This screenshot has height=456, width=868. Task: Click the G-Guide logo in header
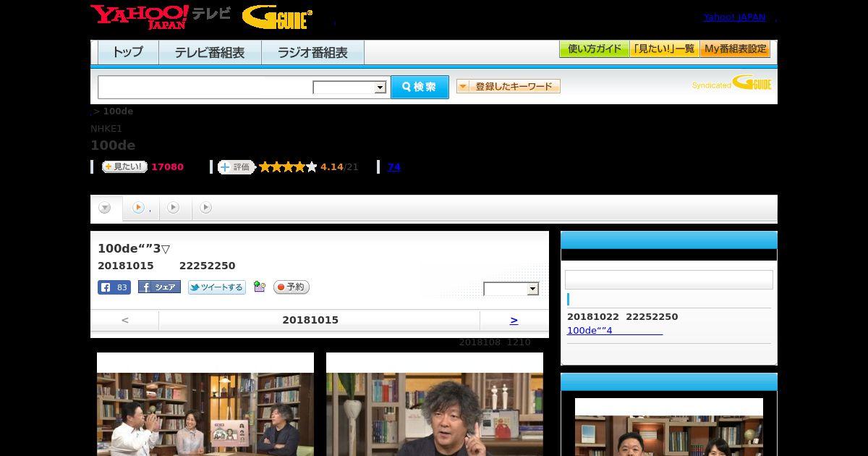[277, 17]
